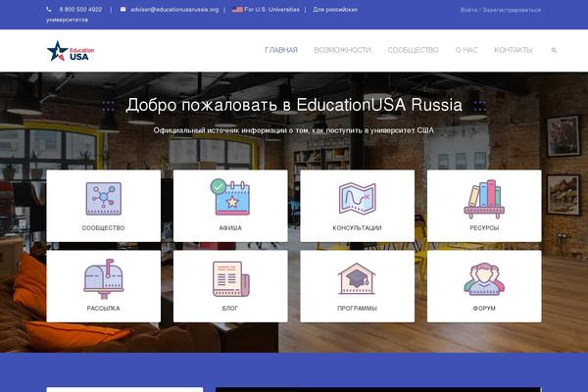The image size is (588, 392).
Task: Click the Афиша calendar icon
Action: [230, 197]
